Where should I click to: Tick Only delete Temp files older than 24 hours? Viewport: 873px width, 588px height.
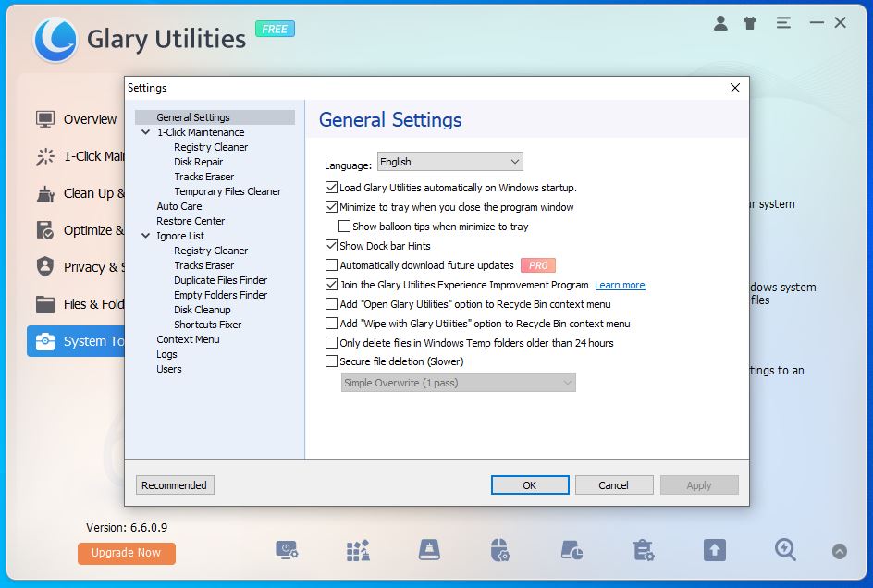(x=331, y=343)
